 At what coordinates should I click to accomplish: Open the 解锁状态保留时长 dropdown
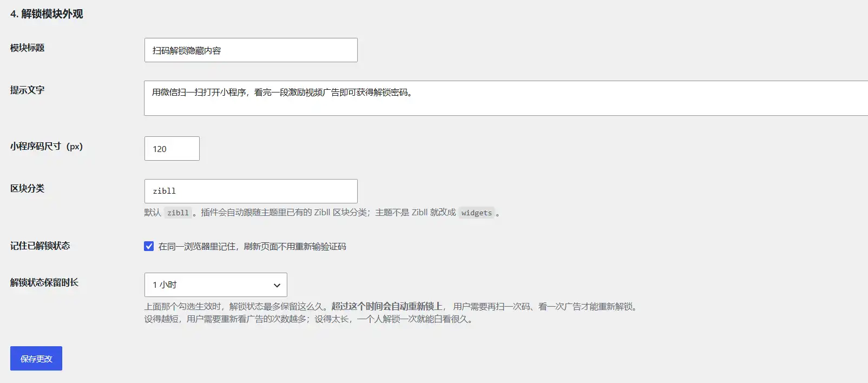(215, 285)
